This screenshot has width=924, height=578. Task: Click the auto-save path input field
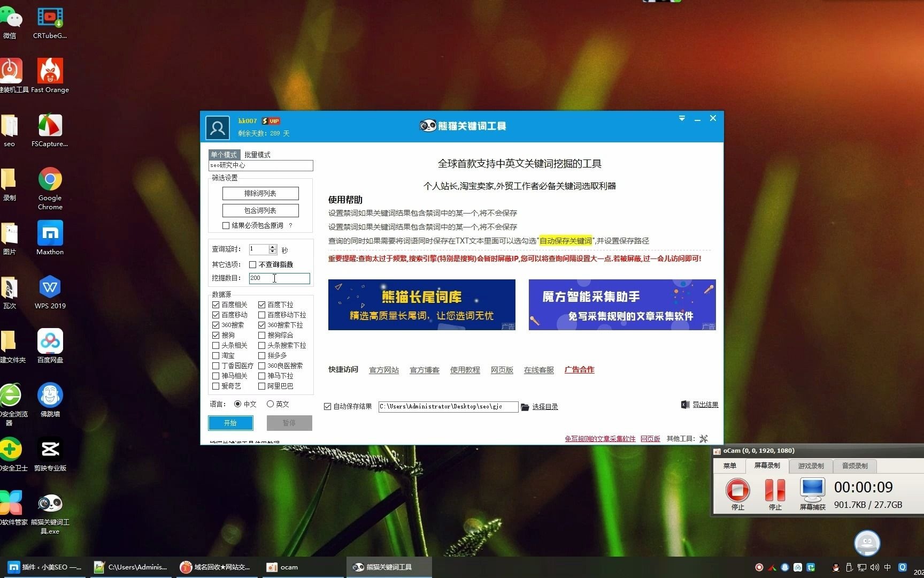[x=448, y=407]
